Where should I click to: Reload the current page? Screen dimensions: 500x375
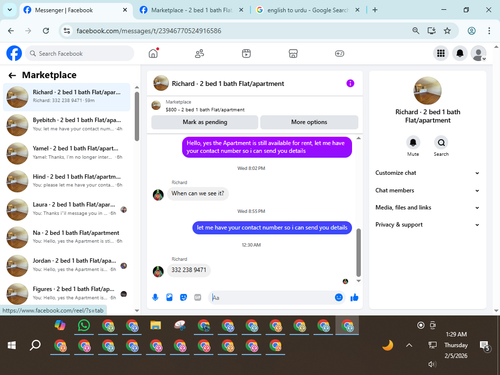click(46, 31)
